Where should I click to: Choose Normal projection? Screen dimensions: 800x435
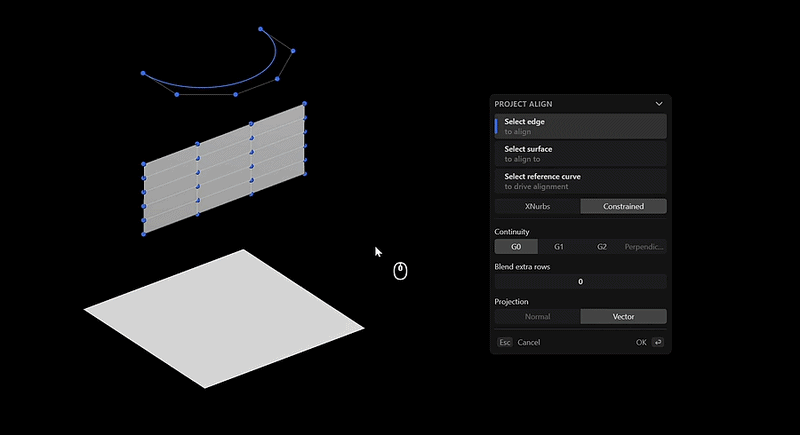pos(537,317)
